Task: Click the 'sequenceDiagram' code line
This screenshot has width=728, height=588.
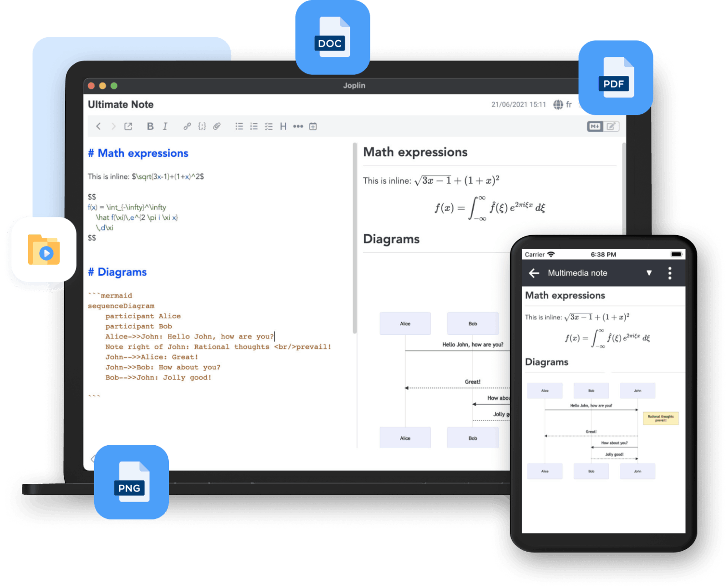Action: click(121, 306)
